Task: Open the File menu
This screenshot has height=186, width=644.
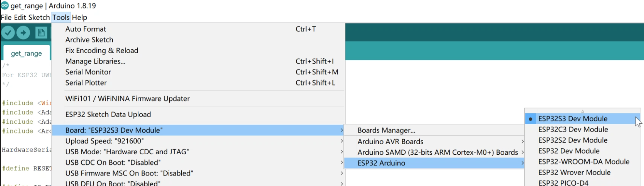Action: [x=6, y=17]
